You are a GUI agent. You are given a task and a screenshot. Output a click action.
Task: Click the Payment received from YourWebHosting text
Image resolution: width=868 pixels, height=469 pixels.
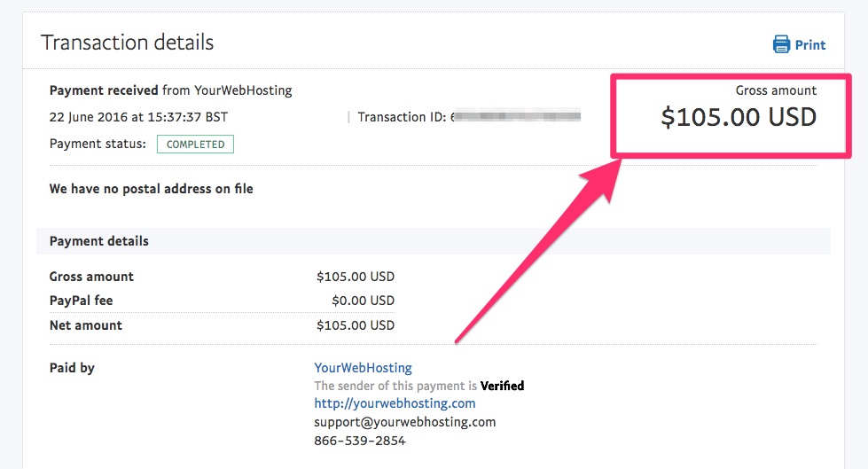pyautogui.click(x=170, y=90)
